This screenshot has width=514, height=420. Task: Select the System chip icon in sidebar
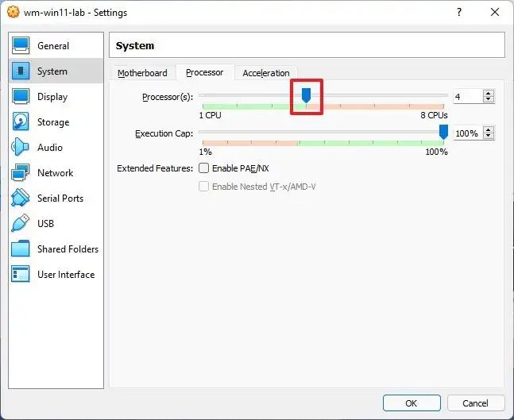click(21, 71)
